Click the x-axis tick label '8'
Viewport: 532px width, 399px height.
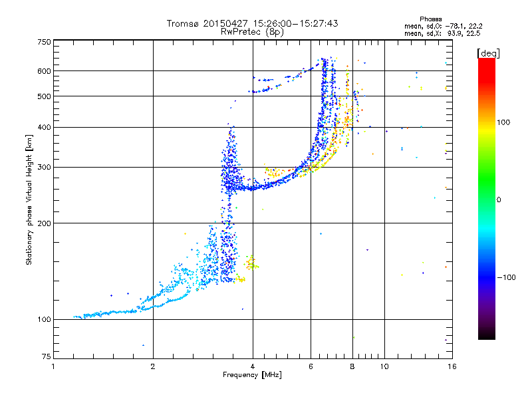pos(352,366)
